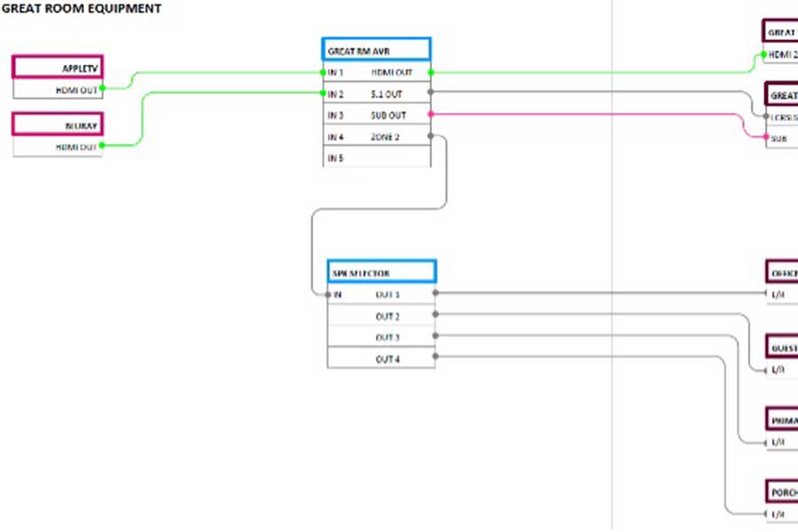This screenshot has height=532, width=798.
Task: Select the BLURAY device block header
Action: 58,125
